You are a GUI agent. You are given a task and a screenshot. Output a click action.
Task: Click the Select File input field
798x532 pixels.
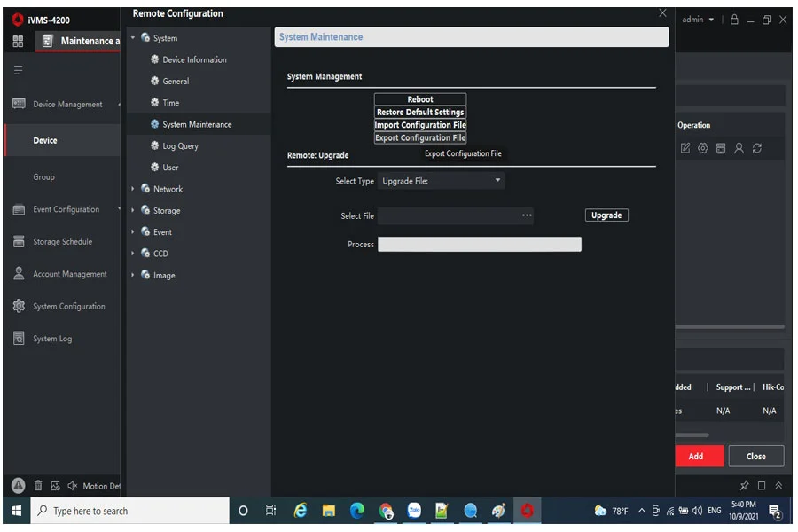pyautogui.click(x=456, y=215)
